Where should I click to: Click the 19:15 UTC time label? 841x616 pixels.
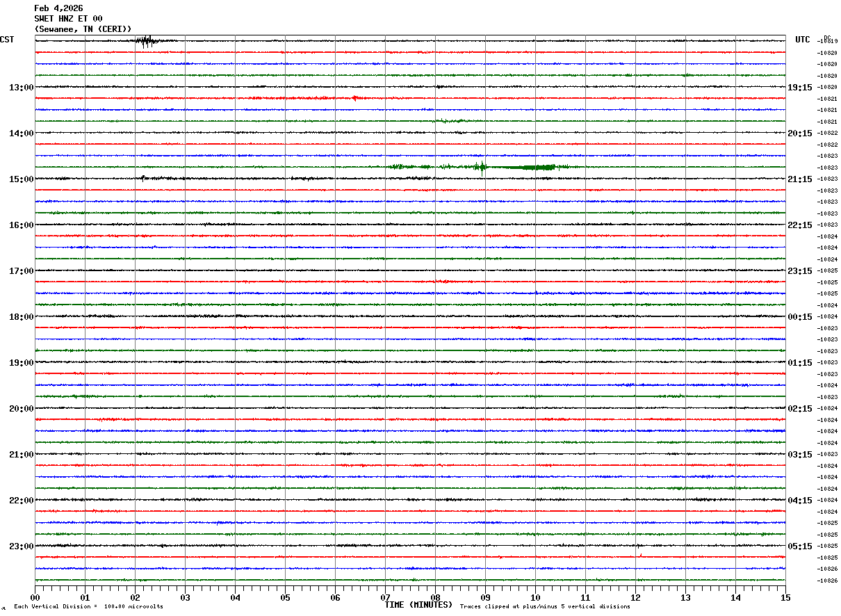tap(800, 88)
